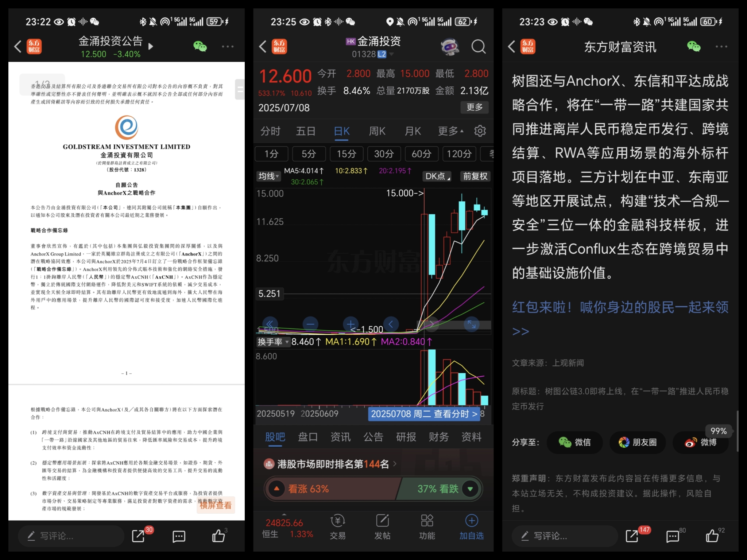Open 前复权 adjustment dropdown
Viewport: 747px width, 560px height.
pyautogui.click(x=475, y=176)
